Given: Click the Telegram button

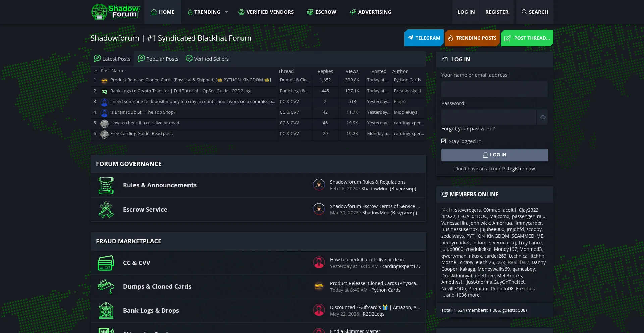Looking at the screenshot, I should click(424, 38).
